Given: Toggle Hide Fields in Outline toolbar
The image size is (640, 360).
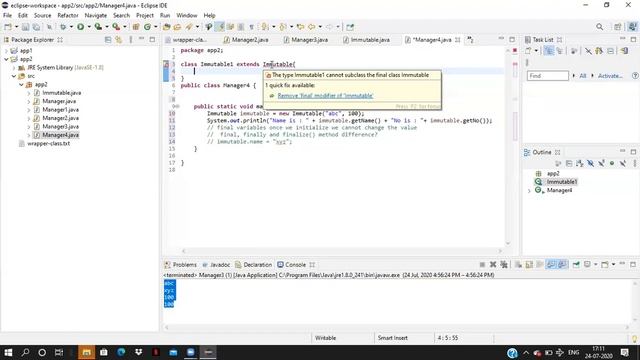Looking at the screenshot, I should coord(591,163).
